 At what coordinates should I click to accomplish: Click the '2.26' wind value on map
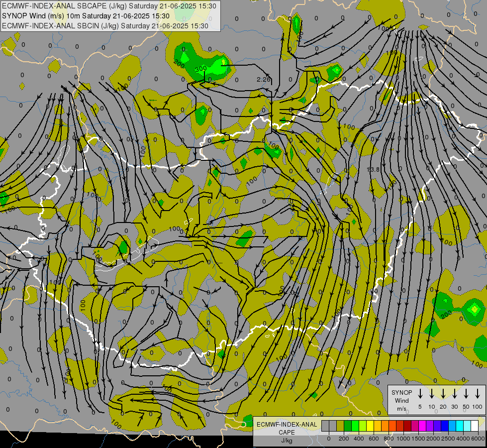click(x=263, y=80)
